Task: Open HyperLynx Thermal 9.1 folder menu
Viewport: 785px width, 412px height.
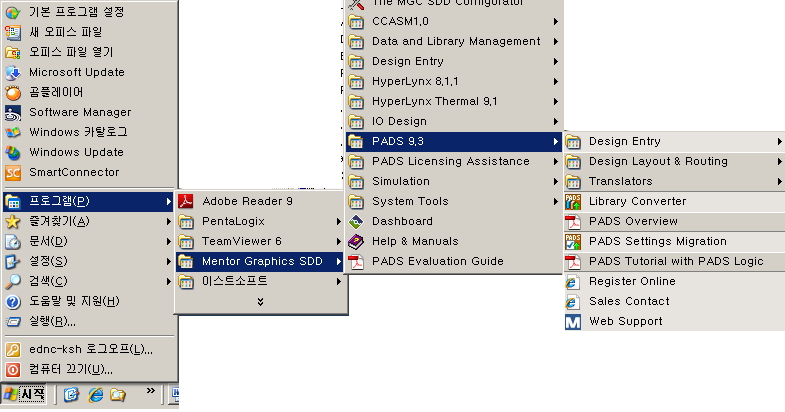Action: click(454, 102)
